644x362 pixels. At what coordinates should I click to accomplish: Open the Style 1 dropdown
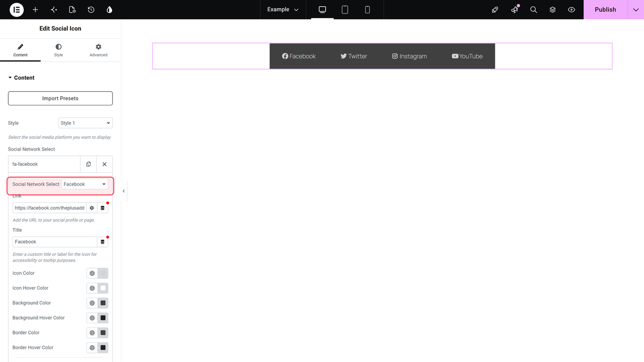click(x=85, y=123)
